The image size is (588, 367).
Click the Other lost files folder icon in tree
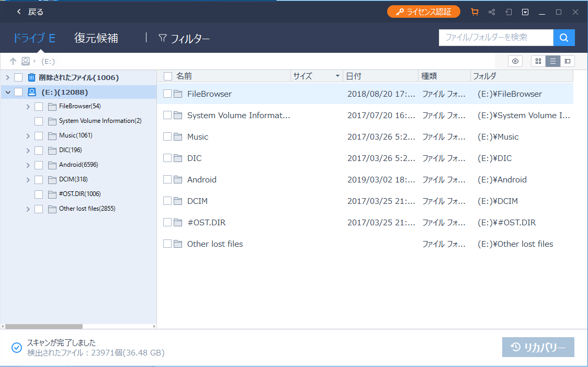click(x=52, y=209)
